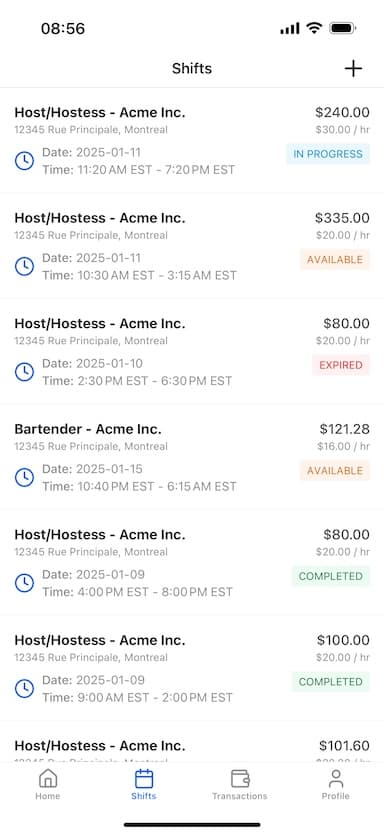Switch to the Profile tab label

click(x=336, y=796)
